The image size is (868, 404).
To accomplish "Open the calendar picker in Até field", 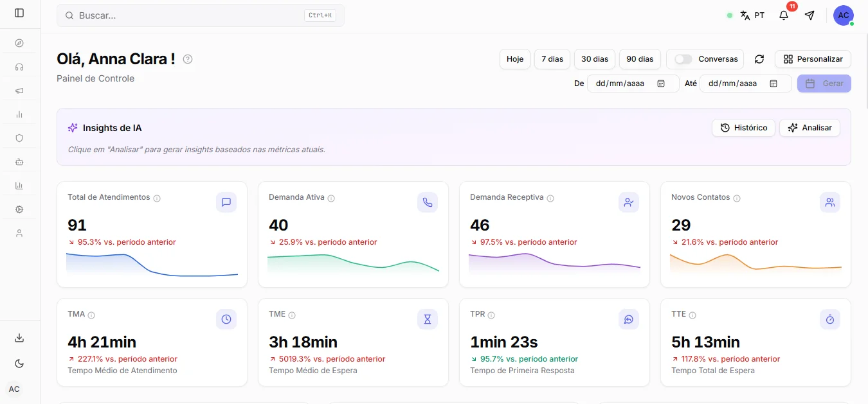I will (773, 83).
